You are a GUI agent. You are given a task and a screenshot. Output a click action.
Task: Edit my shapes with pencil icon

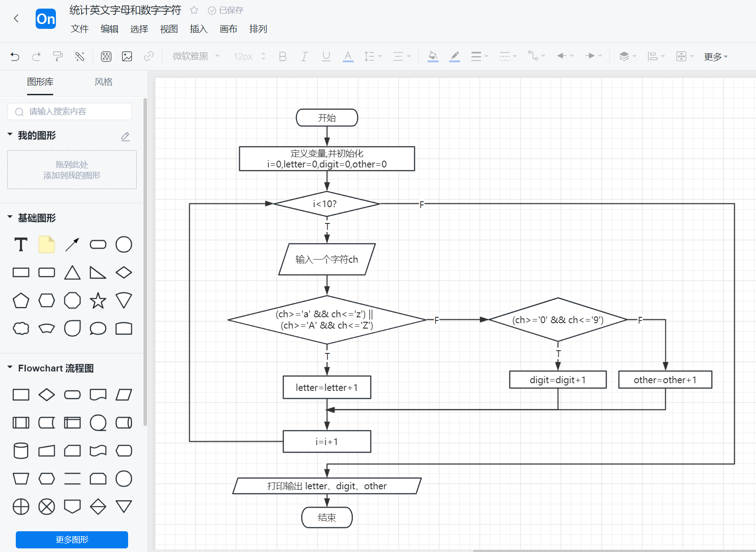pyautogui.click(x=125, y=136)
